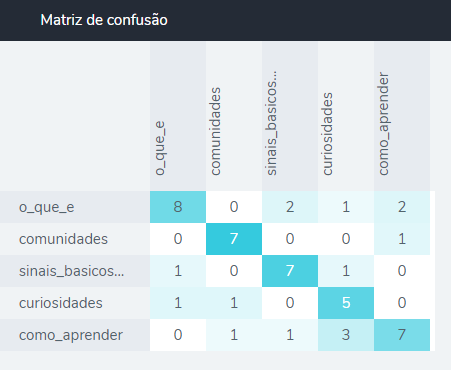Click the como_aprender row, curiosidades column cell showing 3
Screen dimensions: 451x370
pyautogui.click(x=346, y=335)
